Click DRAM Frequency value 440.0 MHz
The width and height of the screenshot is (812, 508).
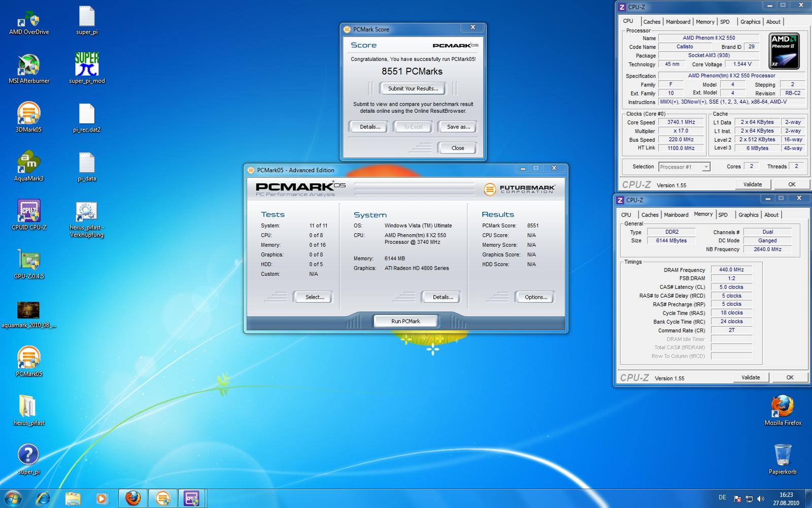click(731, 270)
